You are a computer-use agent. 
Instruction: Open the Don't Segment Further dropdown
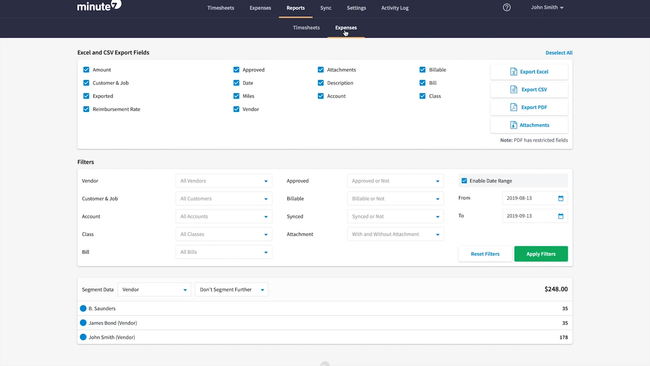point(232,290)
